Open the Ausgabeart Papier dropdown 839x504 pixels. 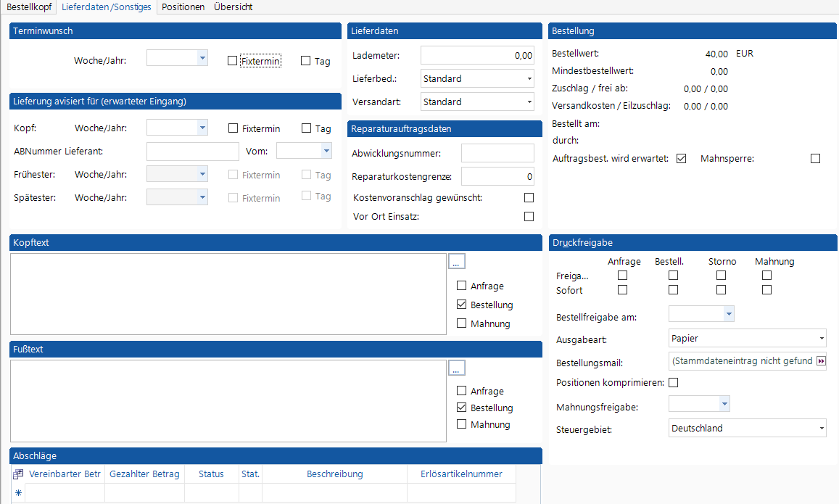click(821, 339)
